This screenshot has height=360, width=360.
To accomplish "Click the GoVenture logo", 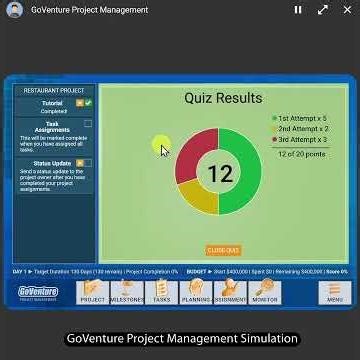I will [x=38, y=293].
